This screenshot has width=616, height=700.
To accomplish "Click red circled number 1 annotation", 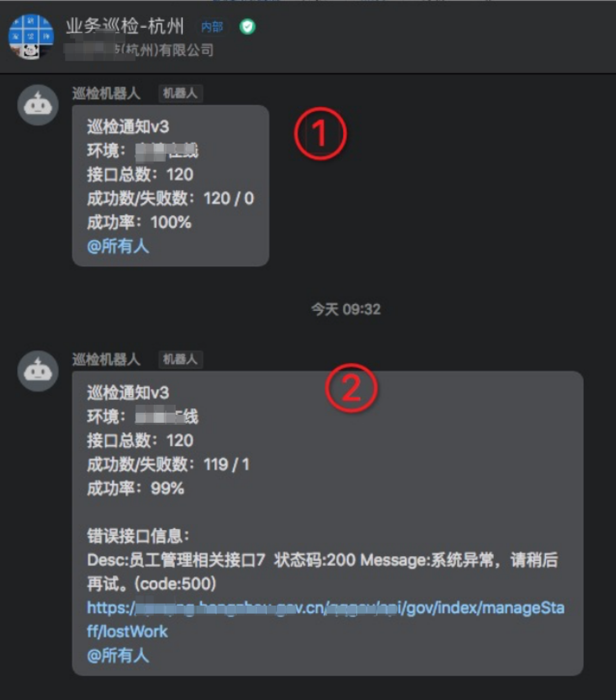I will click(x=320, y=134).
